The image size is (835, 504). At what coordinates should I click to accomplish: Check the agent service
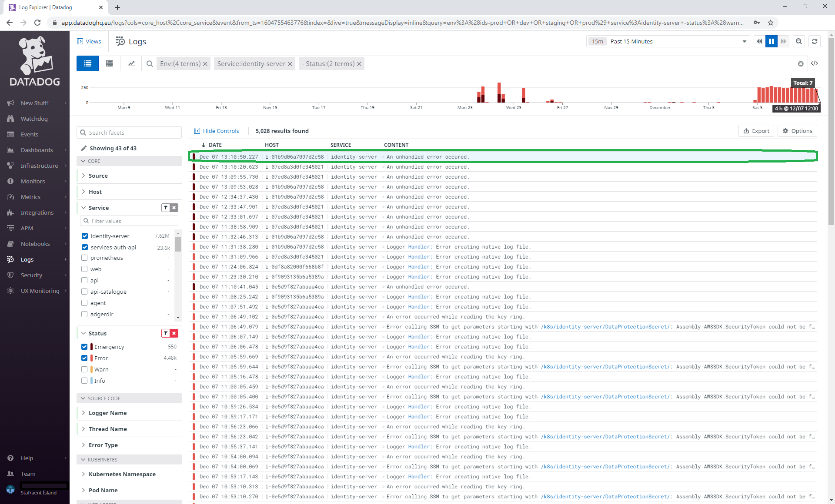click(85, 303)
